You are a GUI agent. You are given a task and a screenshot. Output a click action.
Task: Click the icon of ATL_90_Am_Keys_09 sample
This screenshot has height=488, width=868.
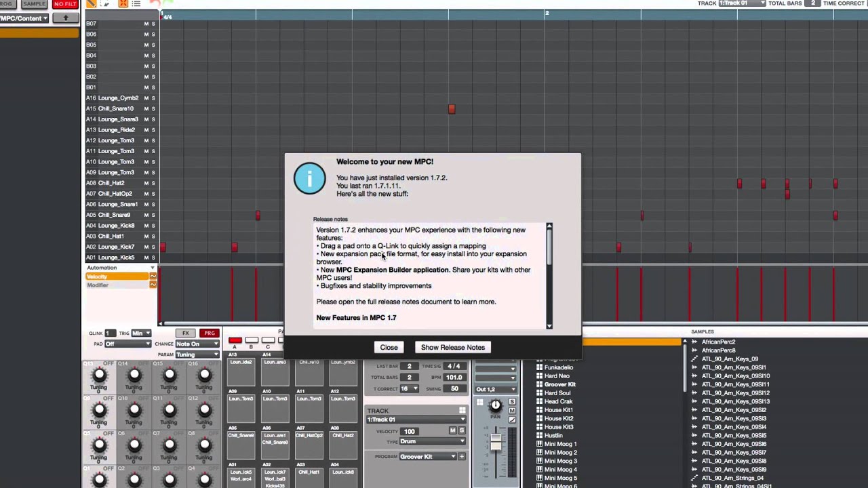pos(694,359)
